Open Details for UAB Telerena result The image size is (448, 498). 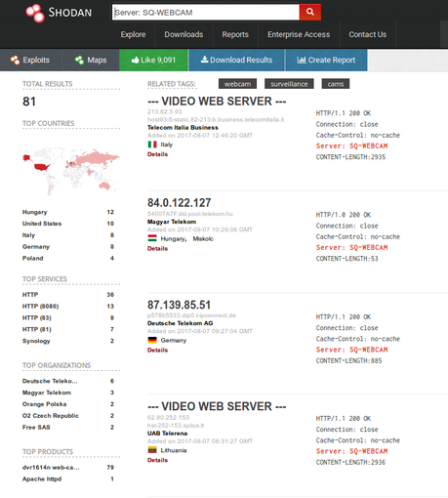pos(157,460)
